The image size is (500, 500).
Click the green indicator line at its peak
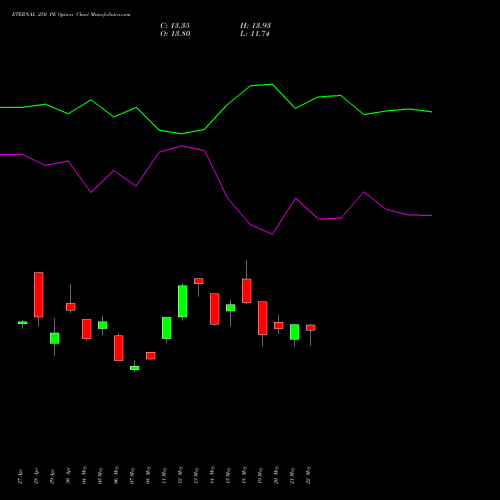[x=272, y=84]
